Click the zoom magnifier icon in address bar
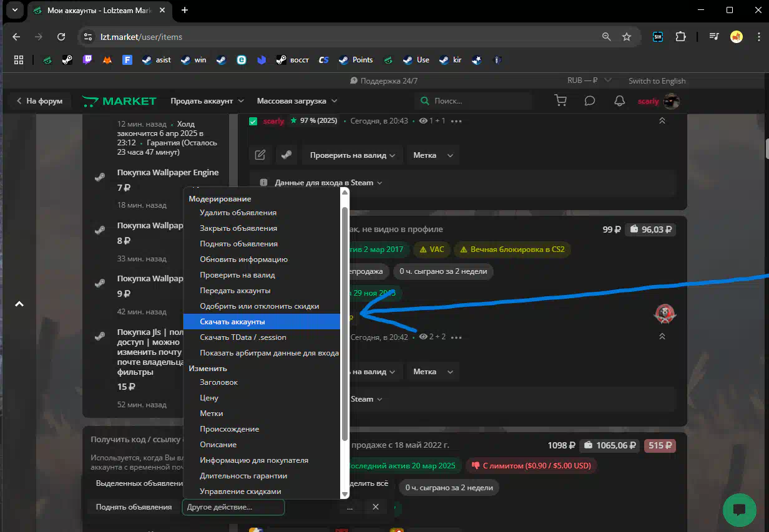This screenshot has height=532, width=769. coord(606,37)
